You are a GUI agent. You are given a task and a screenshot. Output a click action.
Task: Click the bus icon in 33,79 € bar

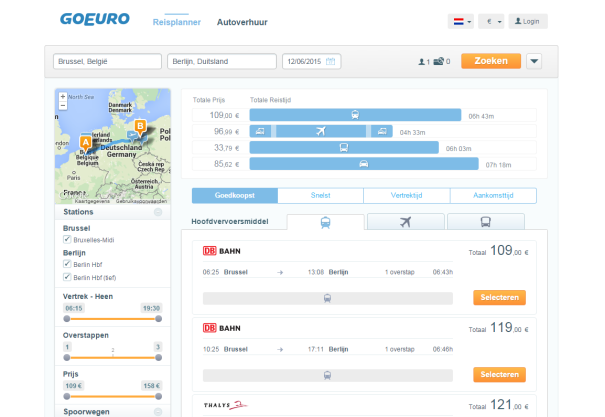point(344,147)
